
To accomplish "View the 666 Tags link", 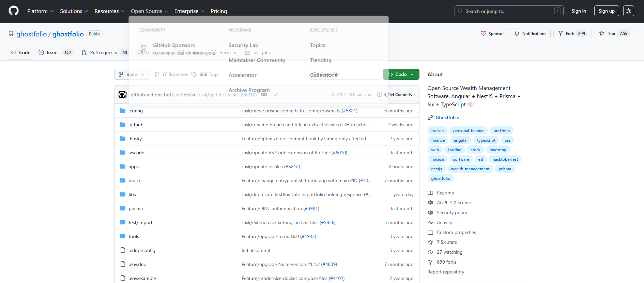I will (x=205, y=74).
